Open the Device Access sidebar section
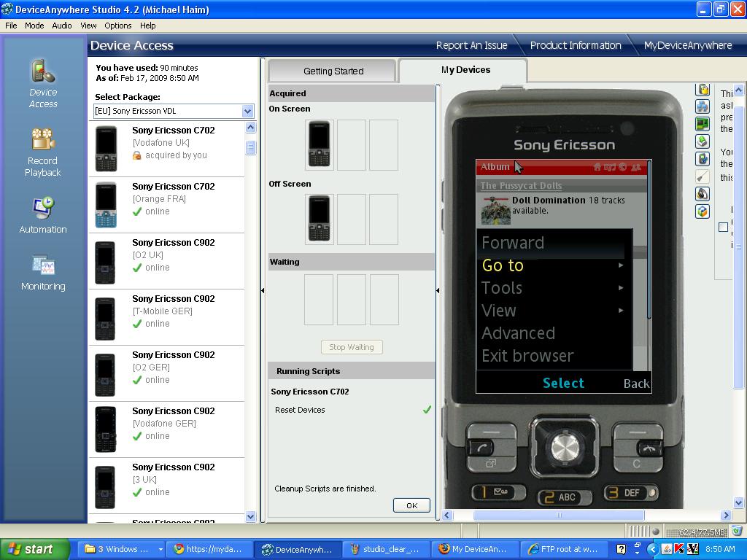This screenshot has height=560, width=747. (x=43, y=83)
